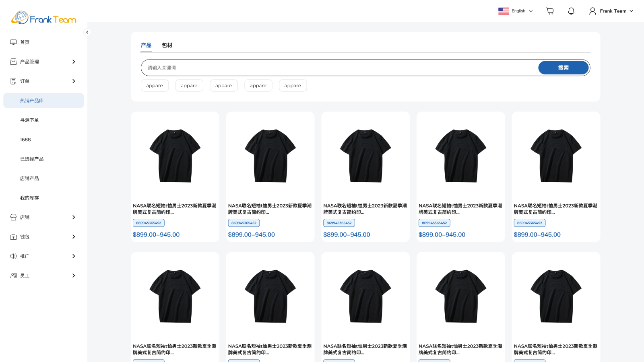Screen dimensions: 644x362
Task: Switch to the 包材 tab
Action: point(167,45)
